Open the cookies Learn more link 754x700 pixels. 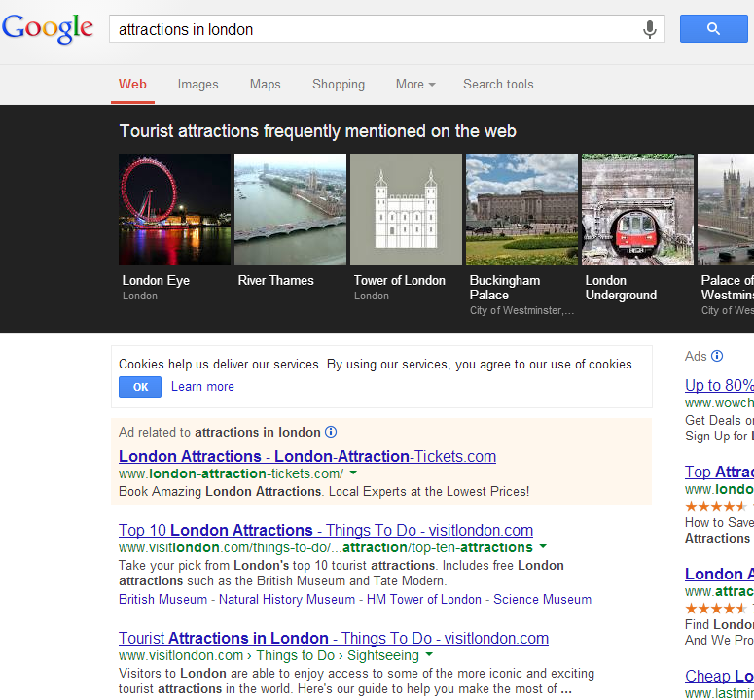tap(202, 387)
